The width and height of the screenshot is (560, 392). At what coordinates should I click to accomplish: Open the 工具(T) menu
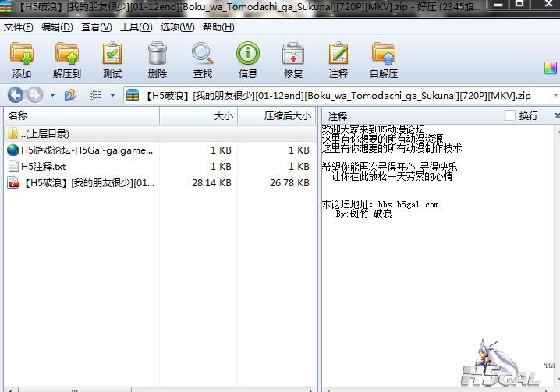(136, 27)
